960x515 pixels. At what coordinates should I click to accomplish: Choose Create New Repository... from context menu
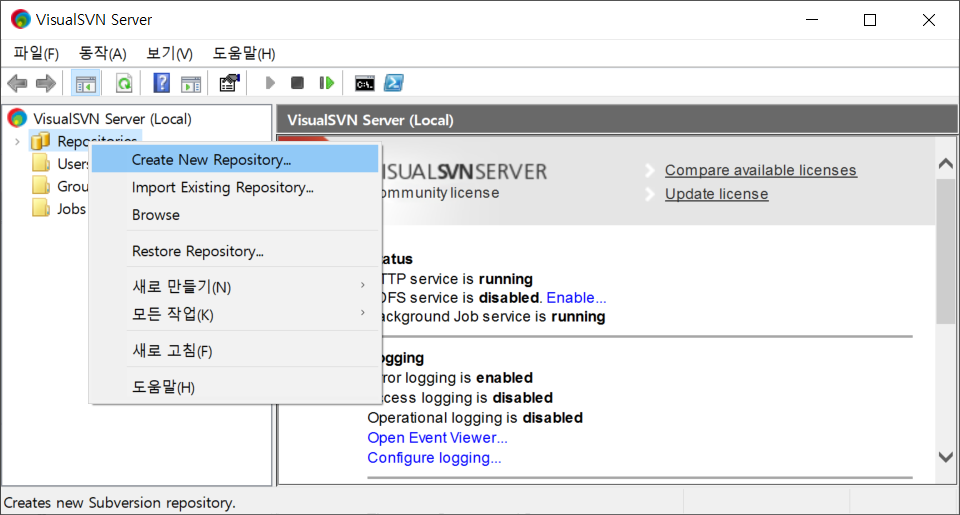click(x=235, y=160)
